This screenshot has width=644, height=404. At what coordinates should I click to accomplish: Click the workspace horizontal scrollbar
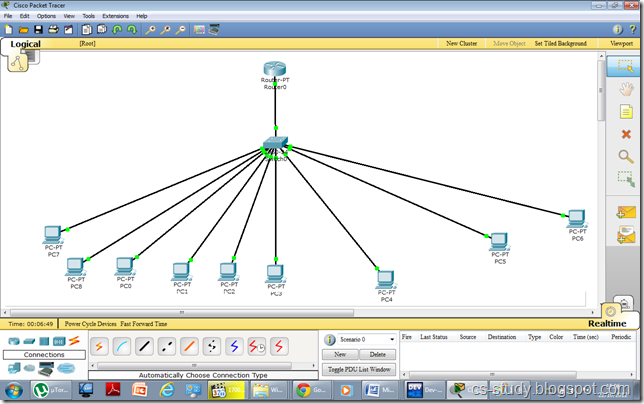tap(182, 313)
